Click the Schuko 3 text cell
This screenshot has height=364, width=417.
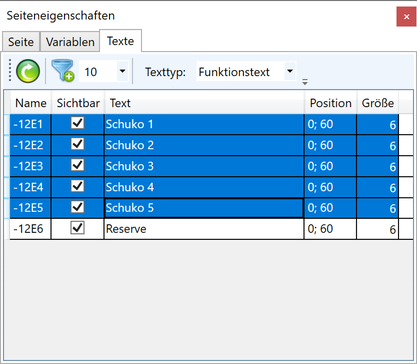(204, 166)
